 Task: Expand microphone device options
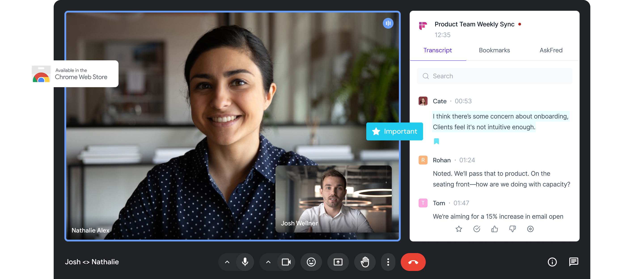coord(227,262)
